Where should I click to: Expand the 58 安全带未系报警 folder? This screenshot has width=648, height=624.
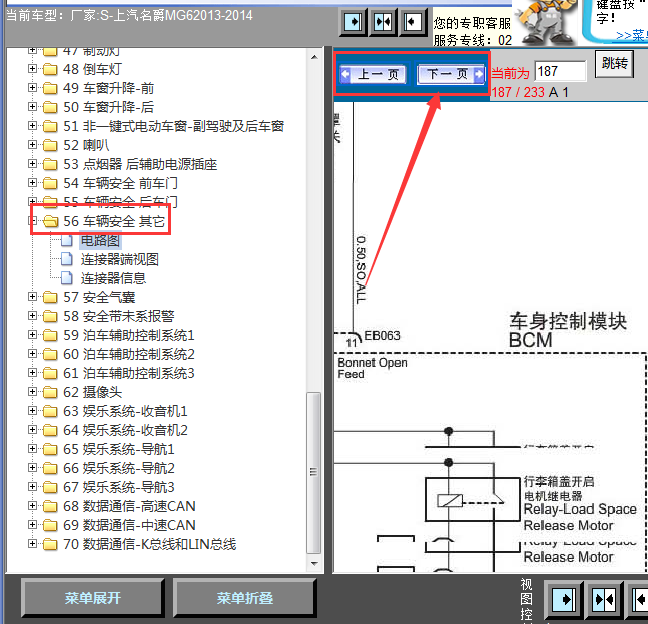pos(32,316)
